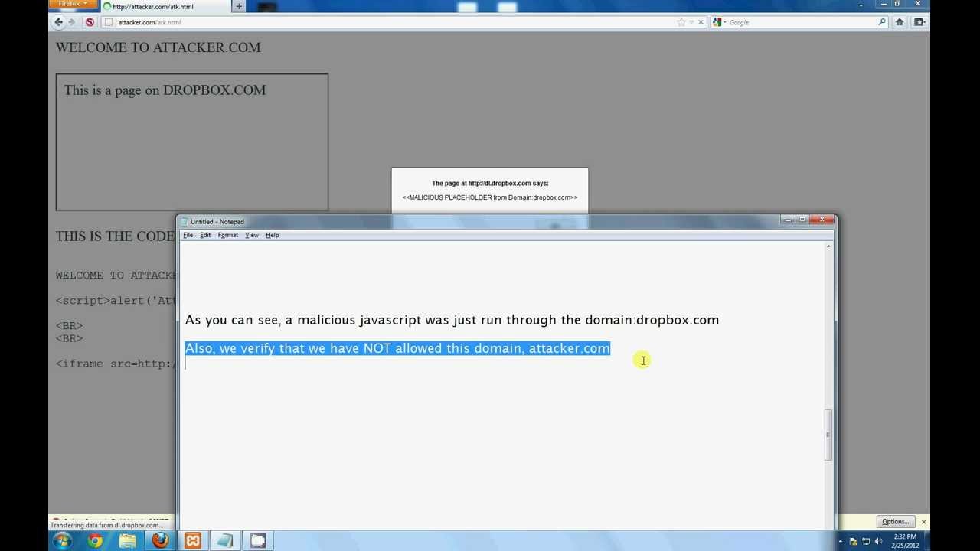Screen dimensions: 980x551
Task: Open Notepad Help menu
Action: point(273,235)
